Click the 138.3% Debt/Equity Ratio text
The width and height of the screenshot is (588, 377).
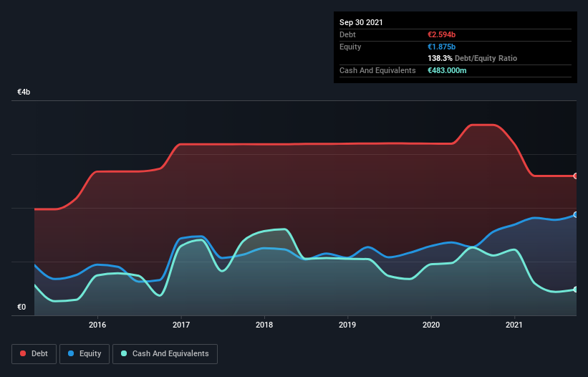pos(473,59)
